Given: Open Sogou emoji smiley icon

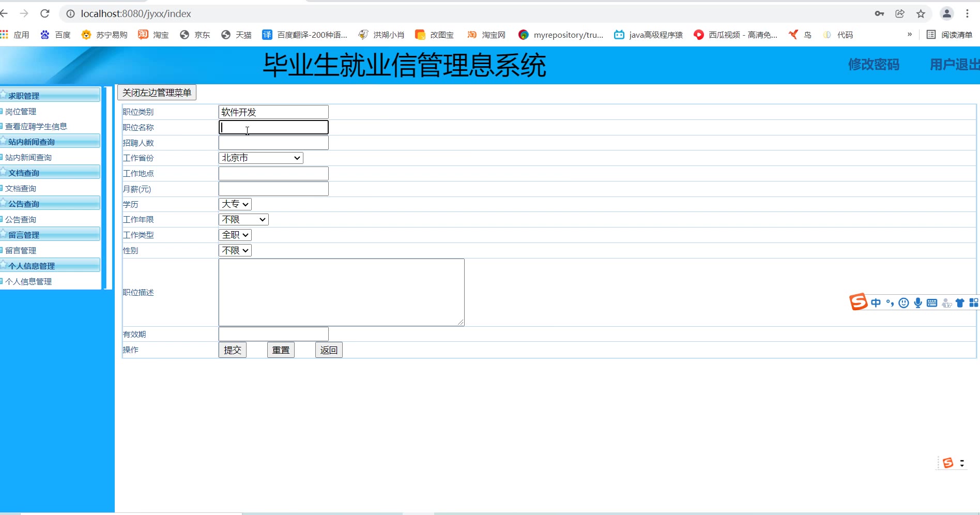Looking at the screenshot, I should [904, 303].
